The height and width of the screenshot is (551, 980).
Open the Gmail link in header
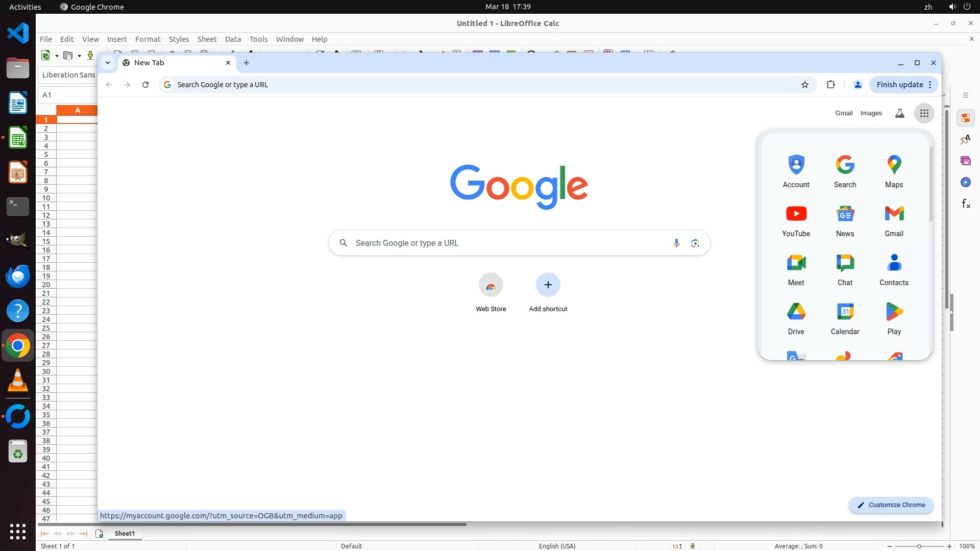pos(844,113)
